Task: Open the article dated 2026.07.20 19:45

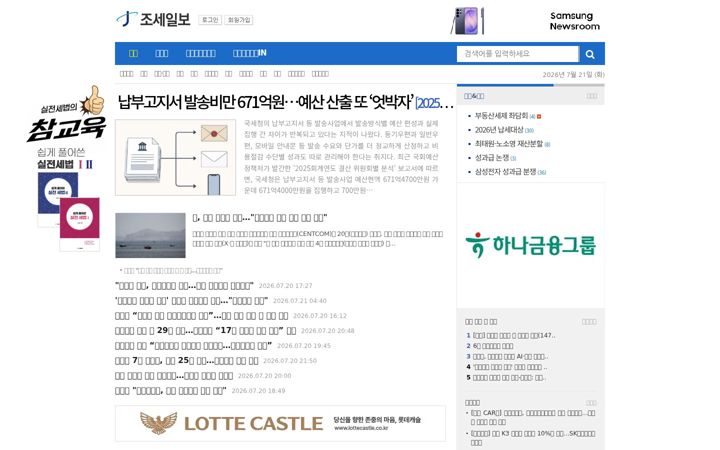Action: [x=193, y=345]
